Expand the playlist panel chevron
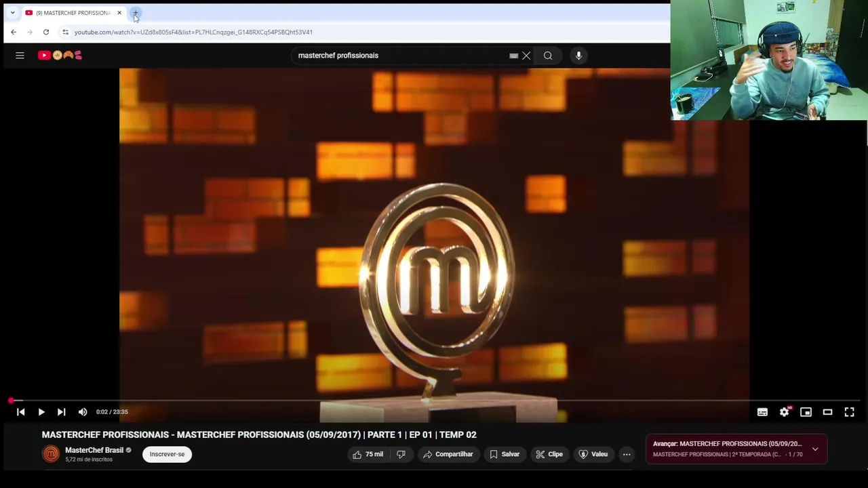 (815, 449)
